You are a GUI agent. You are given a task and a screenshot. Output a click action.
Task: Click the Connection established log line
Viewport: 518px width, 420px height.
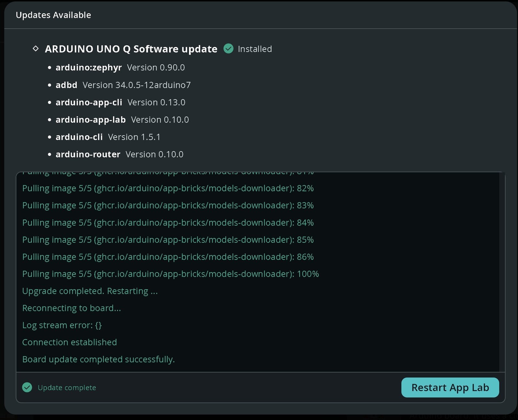tap(70, 342)
